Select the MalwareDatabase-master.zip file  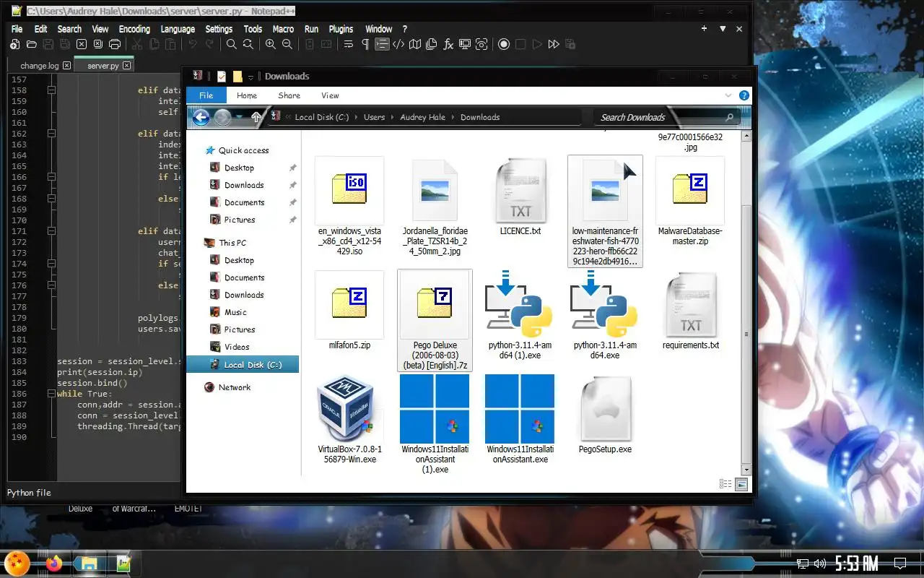(x=689, y=202)
